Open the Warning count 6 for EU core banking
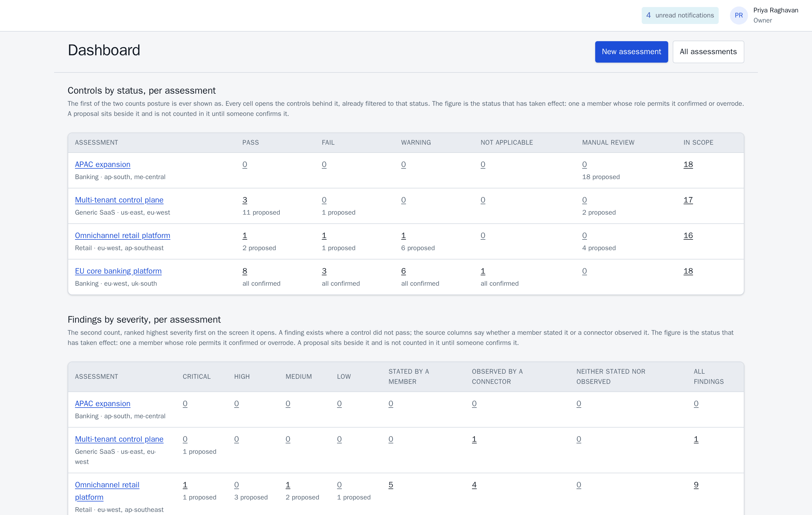 click(x=403, y=271)
